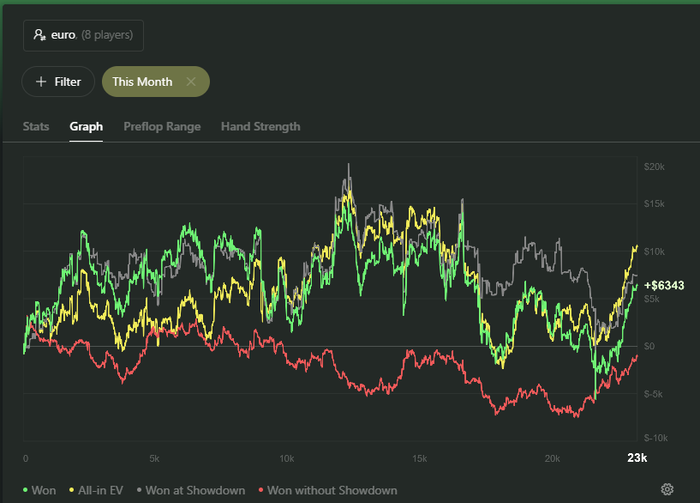Go to the Hand Strength tab
The height and width of the screenshot is (503, 700).
(x=260, y=127)
